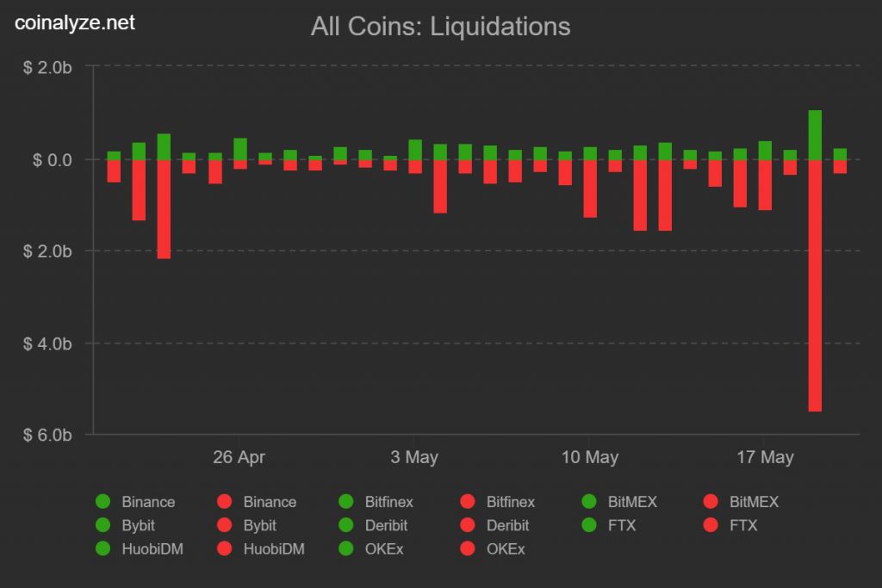Click the red BitMEX legend marker

(711, 502)
